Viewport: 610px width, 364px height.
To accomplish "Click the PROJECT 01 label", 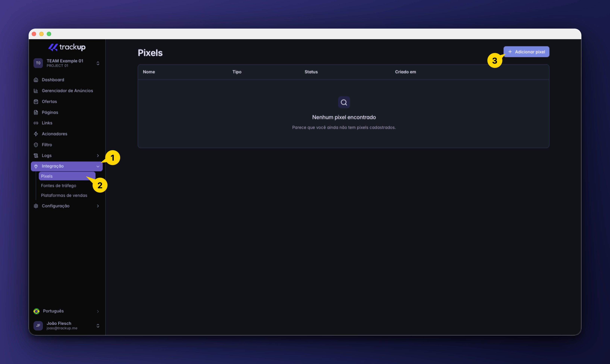I will click(x=57, y=66).
